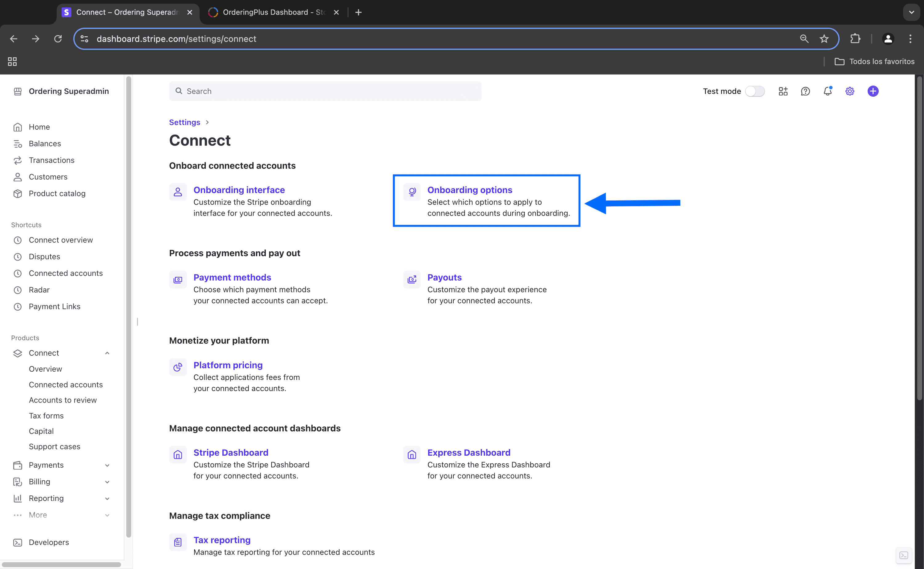Click the sidebar vertical scrollbar
This screenshot has height=569, width=924.
[129, 307]
